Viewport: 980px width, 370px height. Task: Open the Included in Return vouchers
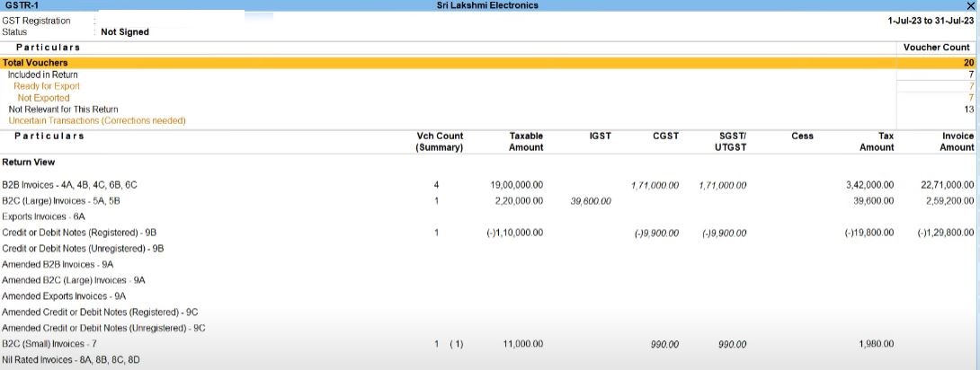(x=42, y=75)
